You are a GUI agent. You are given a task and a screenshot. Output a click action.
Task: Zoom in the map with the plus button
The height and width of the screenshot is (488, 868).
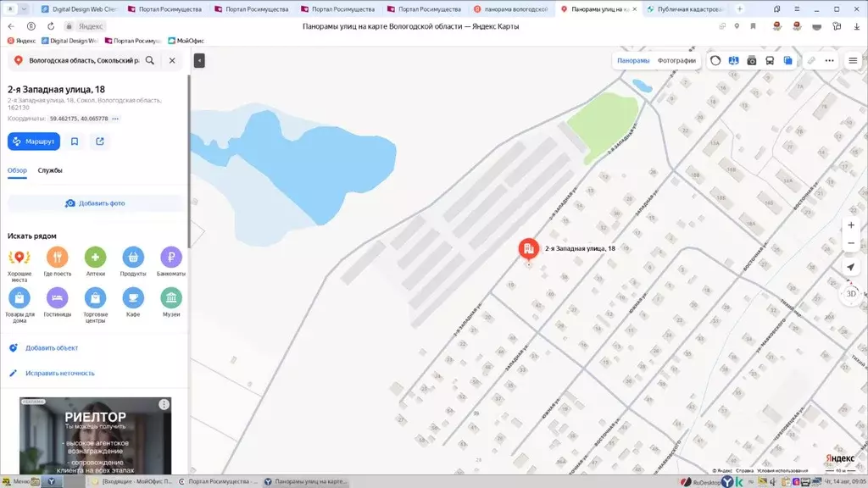(851, 225)
